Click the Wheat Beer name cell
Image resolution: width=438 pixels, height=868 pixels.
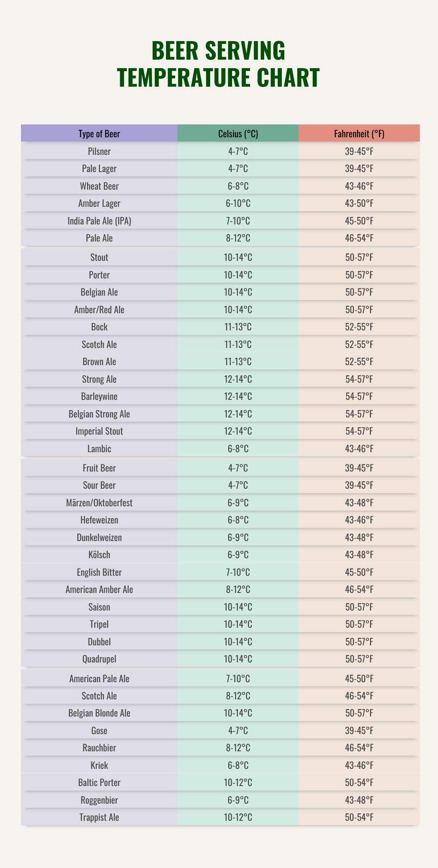pos(99,186)
